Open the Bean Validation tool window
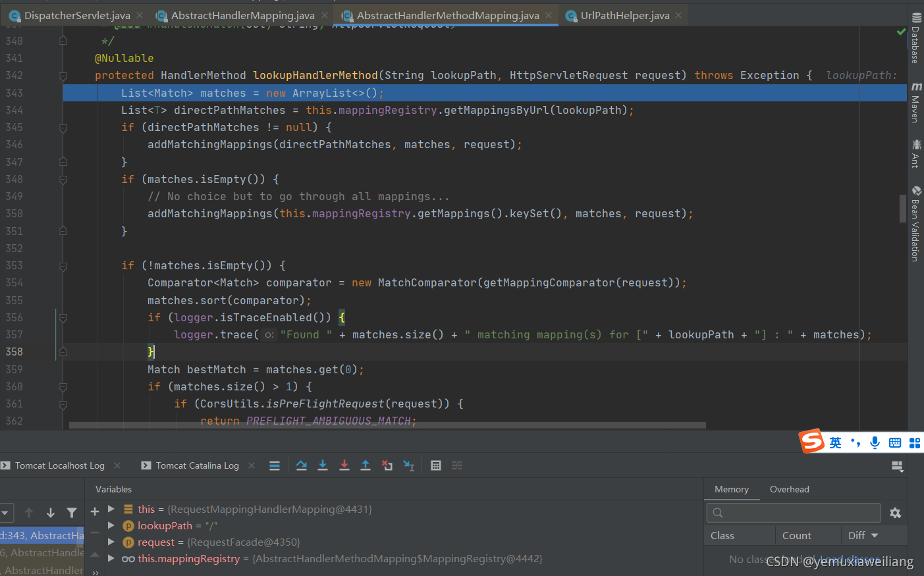 tap(916, 224)
